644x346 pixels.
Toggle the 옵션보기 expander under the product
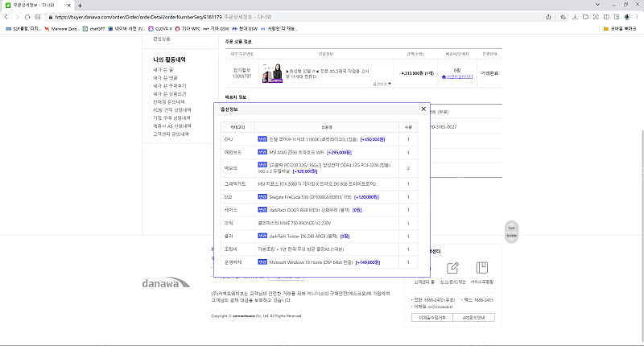[x=382, y=84]
